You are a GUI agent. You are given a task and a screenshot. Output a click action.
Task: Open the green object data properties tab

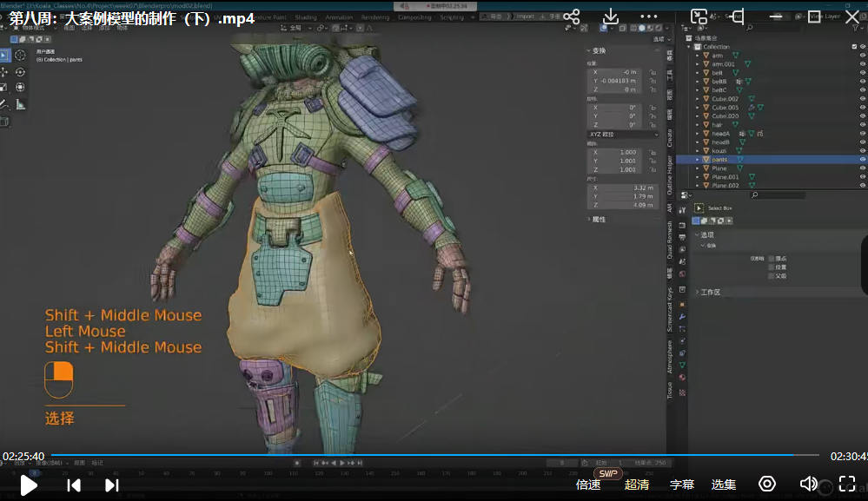(683, 365)
